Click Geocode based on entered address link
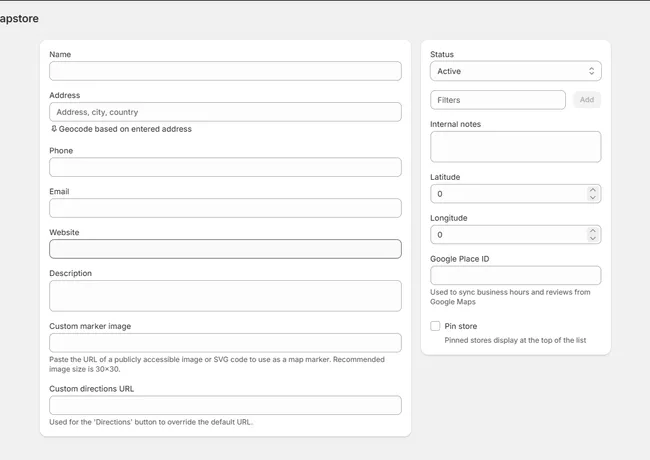The height and width of the screenshot is (460, 650). tap(121, 129)
